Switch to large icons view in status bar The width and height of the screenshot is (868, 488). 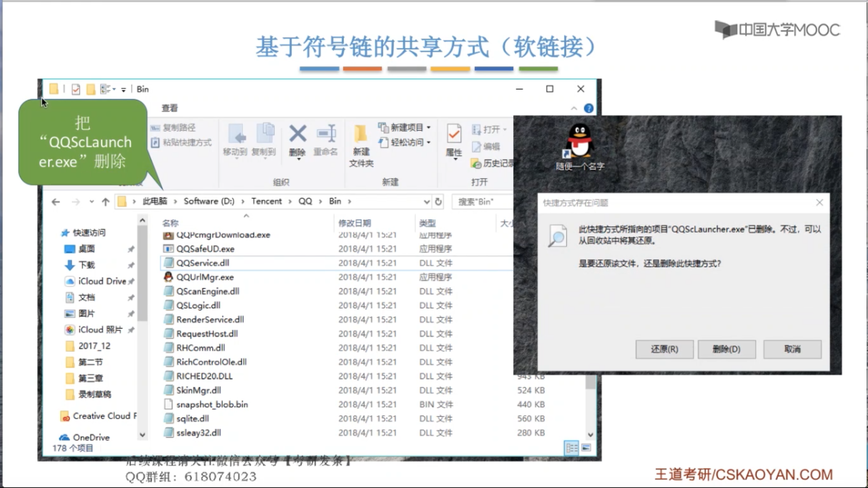[x=586, y=448]
